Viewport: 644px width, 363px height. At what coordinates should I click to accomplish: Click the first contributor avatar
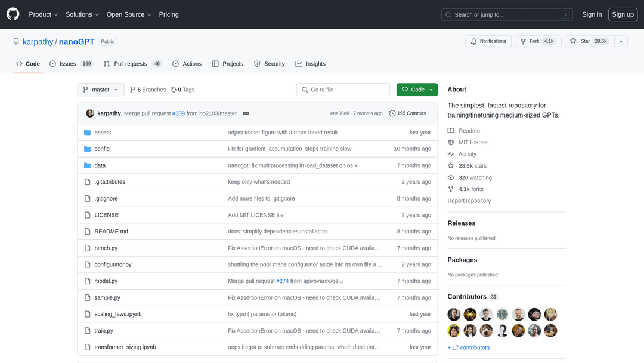coord(454,315)
